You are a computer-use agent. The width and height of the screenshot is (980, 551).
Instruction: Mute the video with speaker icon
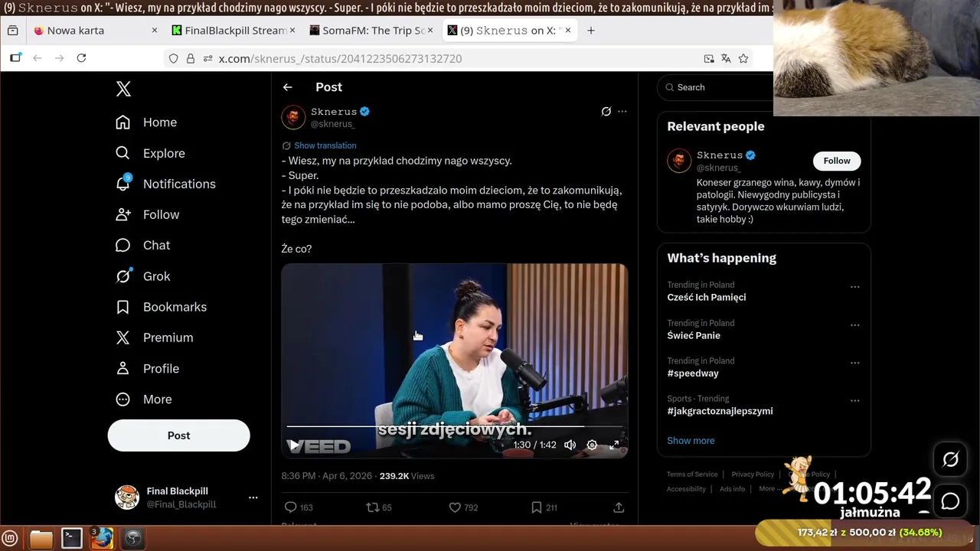570,445
